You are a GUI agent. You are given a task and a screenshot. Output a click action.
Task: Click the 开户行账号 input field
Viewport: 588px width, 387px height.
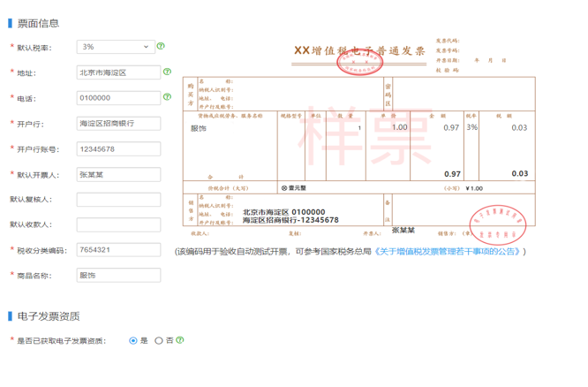[x=118, y=148]
